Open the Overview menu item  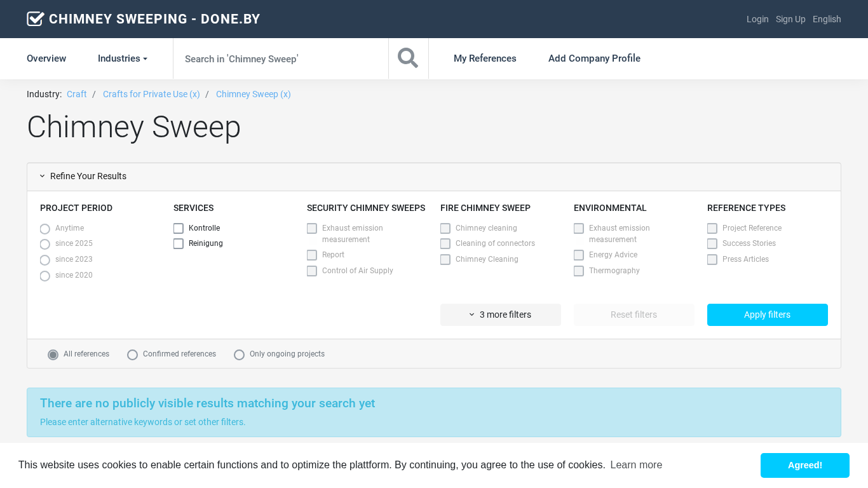(x=46, y=58)
